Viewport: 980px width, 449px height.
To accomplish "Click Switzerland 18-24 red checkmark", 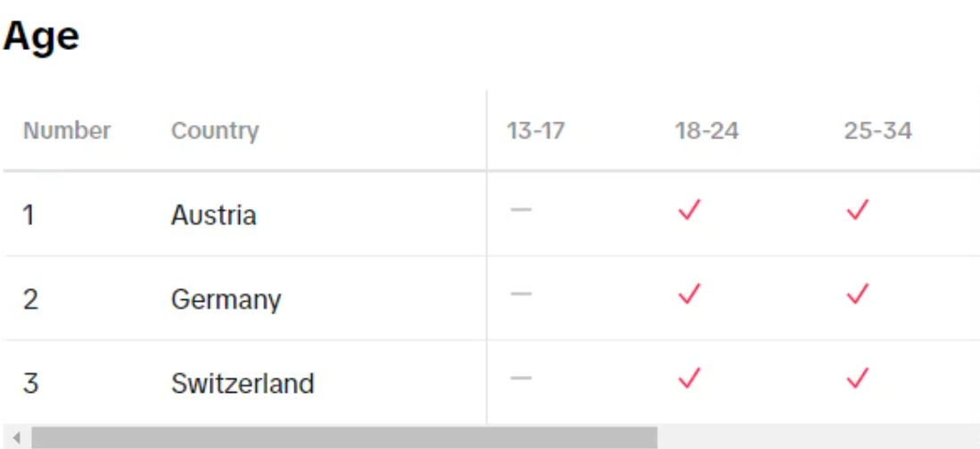I will point(689,378).
